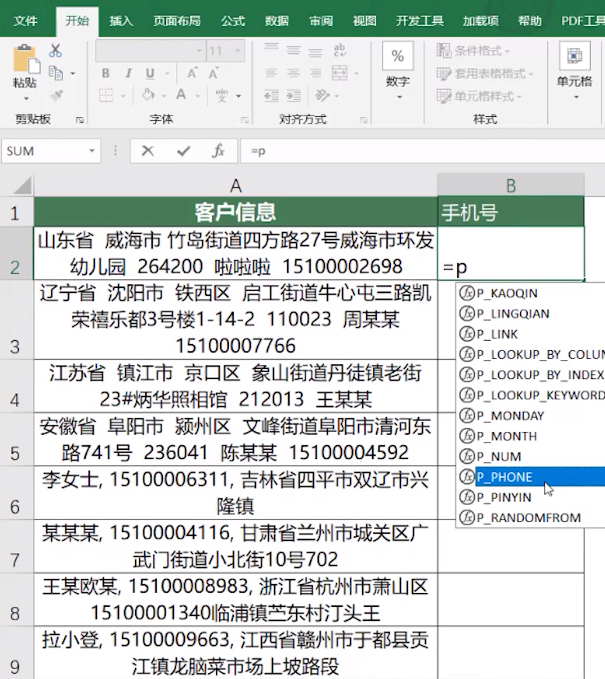Image resolution: width=605 pixels, height=679 pixels.
Task: Click the center text icon
Action: [x=293, y=73]
